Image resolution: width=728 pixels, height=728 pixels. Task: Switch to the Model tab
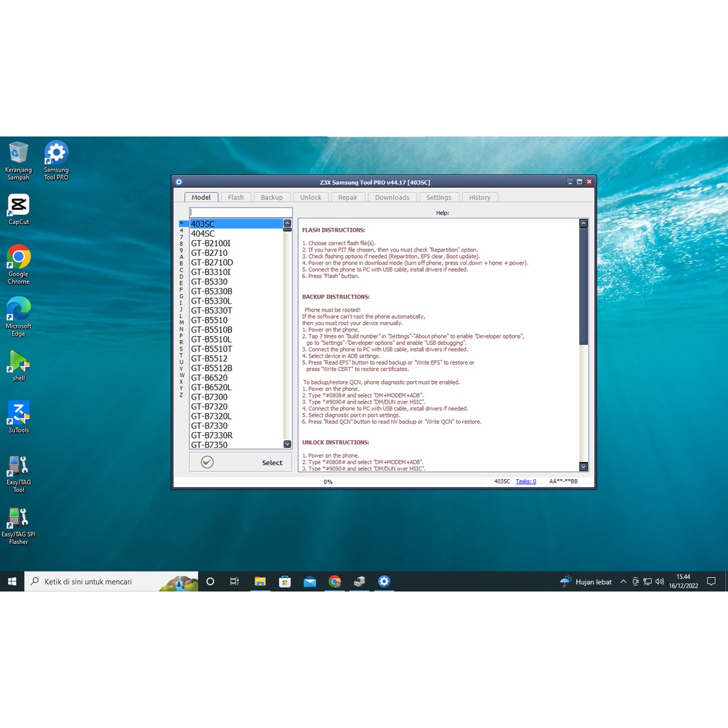(x=200, y=198)
